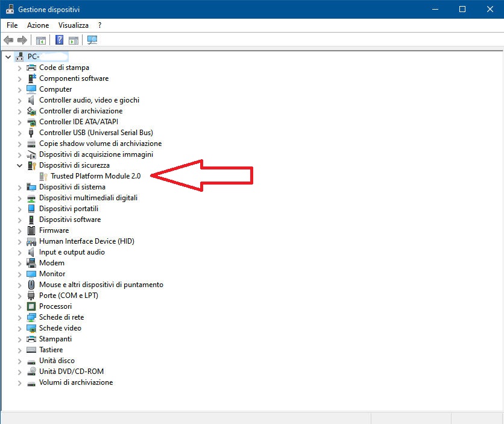Click the icon beside Controller IDE ATA/ATAPI
The image size is (504, 424).
pyautogui.click(x=31, y=122)
